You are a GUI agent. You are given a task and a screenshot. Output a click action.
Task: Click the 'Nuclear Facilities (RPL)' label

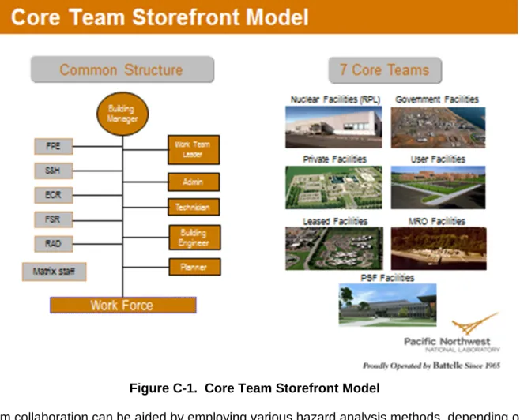(x=335, y=99)
